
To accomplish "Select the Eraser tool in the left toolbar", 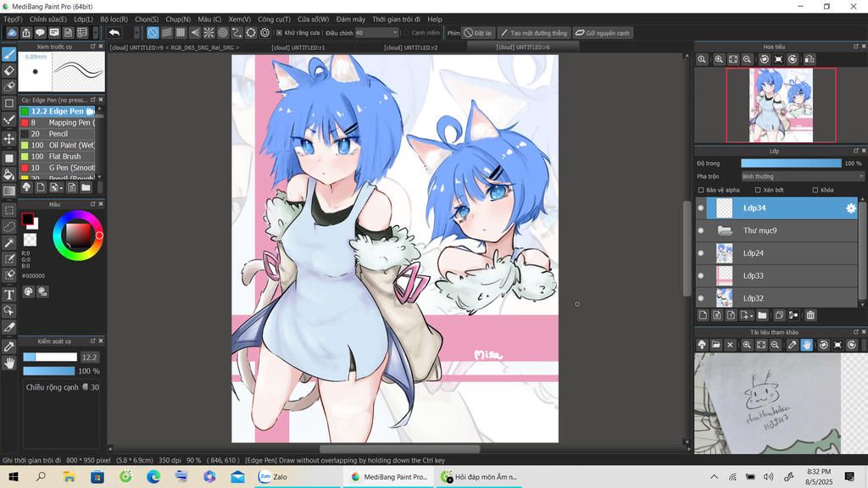I will point(9,70).
